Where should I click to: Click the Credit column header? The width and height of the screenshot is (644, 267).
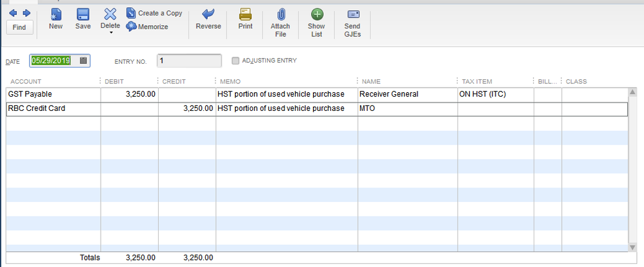click(174, 81)
